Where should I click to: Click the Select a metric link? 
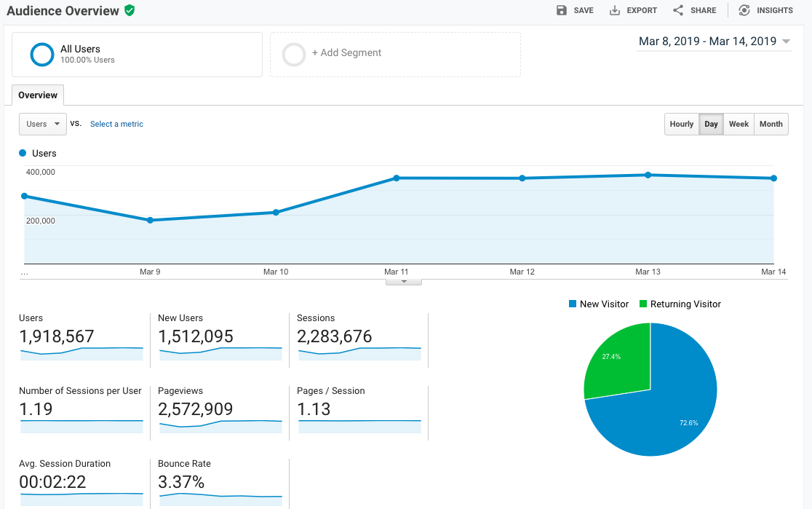pos(116,125)
